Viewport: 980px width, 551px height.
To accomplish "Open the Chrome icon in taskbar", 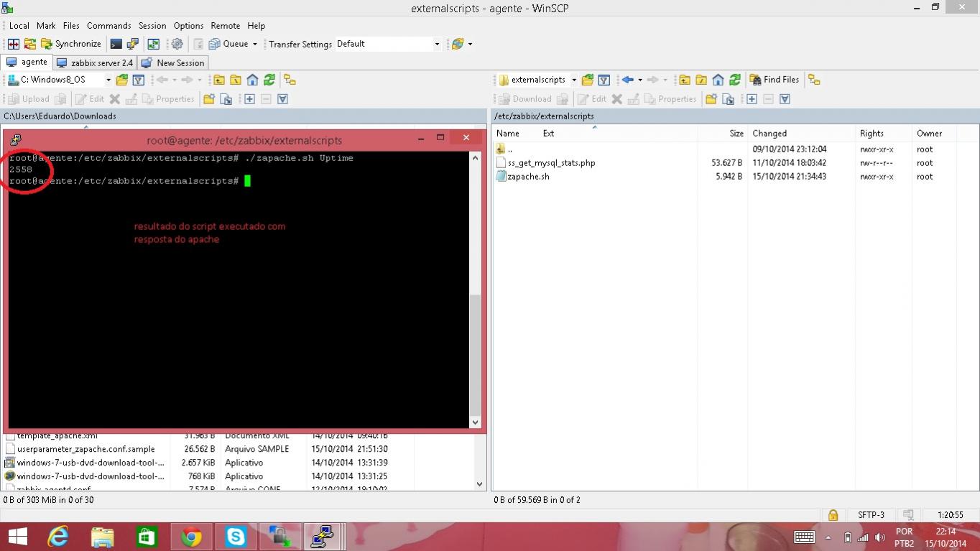I will pos(191,536).
